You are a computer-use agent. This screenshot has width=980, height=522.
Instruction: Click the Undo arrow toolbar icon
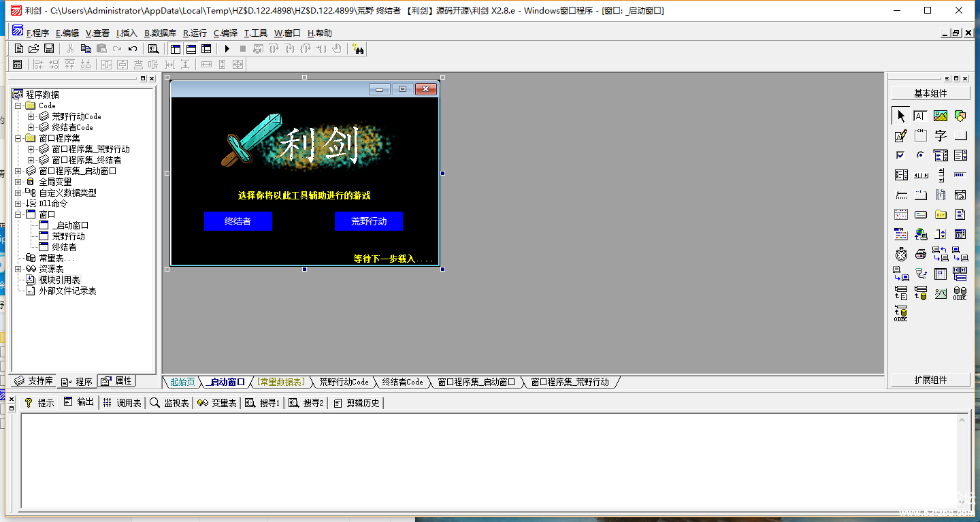[x=133, y=48]
